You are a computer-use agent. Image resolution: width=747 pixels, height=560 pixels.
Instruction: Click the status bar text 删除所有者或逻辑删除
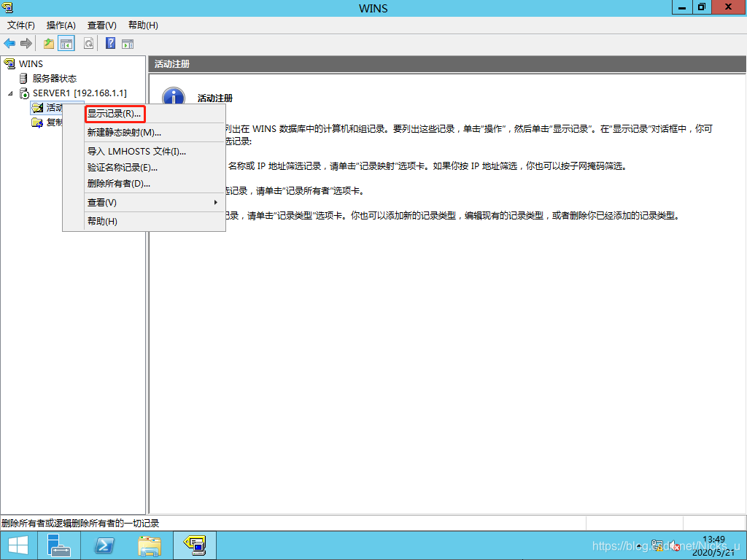80,524
